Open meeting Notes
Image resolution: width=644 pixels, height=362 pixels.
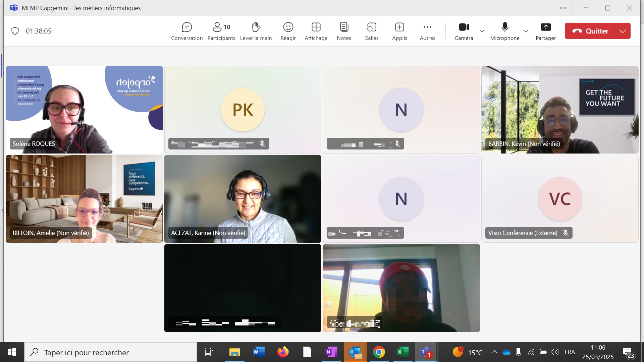(344, 31)
